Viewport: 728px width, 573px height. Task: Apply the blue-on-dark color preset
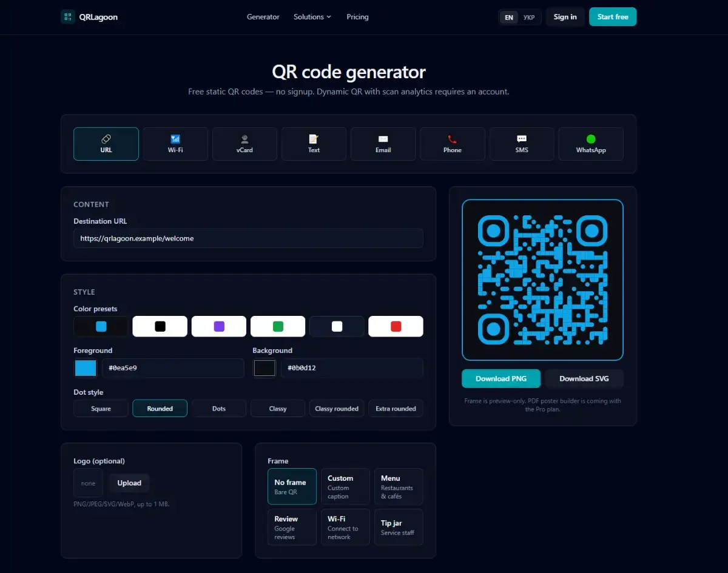click(101, 326)
